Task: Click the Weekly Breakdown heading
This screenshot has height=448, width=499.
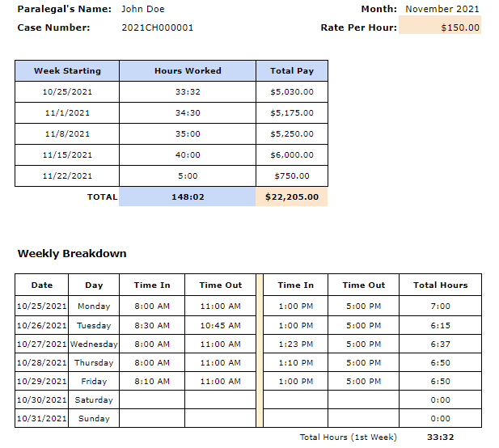Action: pos(72,254)
